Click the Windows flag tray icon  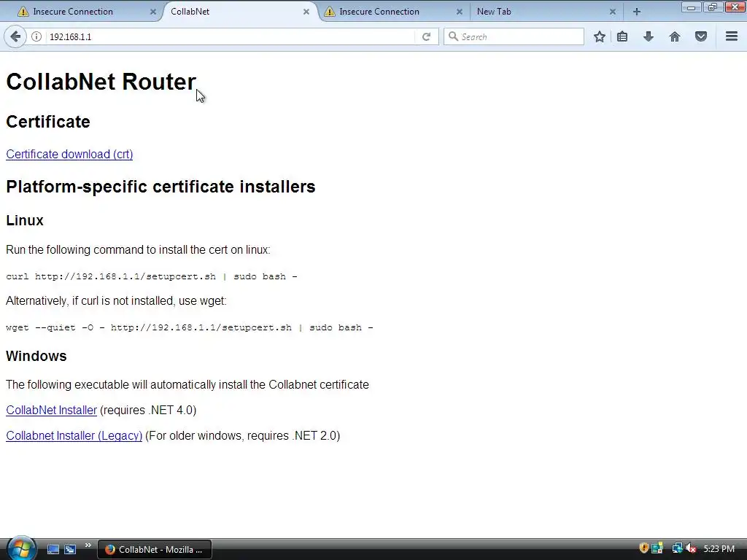pos(657,548)
